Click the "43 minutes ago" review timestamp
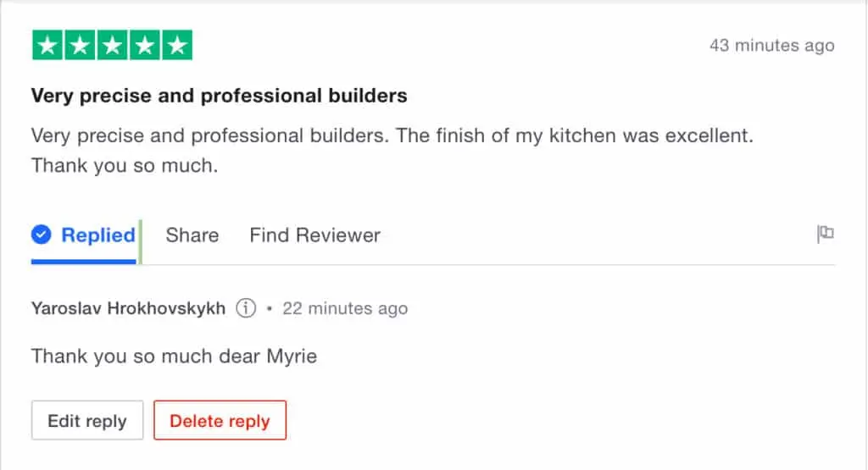The height and width of the screenshot is (470, 868). [771, 46]
